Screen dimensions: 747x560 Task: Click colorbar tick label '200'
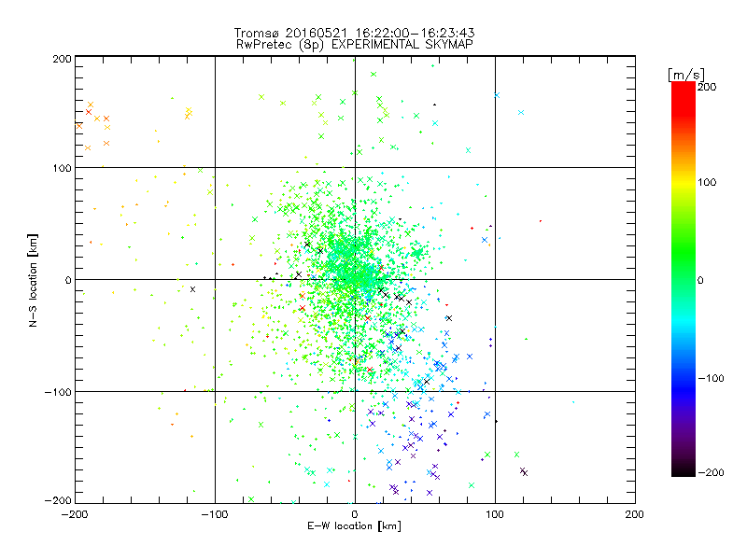pyautogui.click(x=707, y=86)
